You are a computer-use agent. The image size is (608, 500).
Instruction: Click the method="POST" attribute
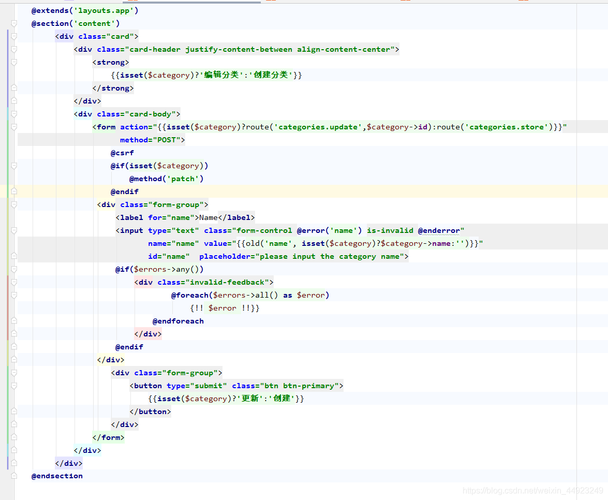tap(150, 140)
